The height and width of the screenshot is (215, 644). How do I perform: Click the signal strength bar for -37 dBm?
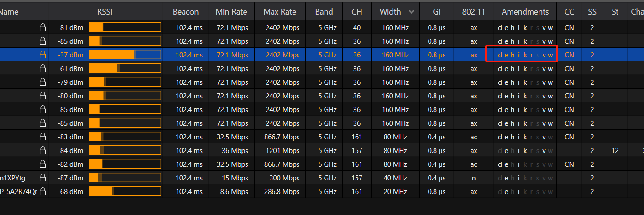coord(125,55)
